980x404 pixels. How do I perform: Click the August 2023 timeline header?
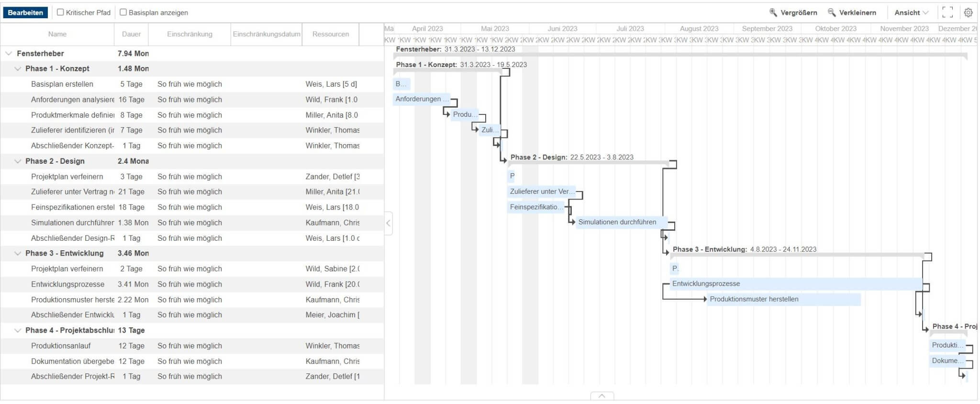click(x=699, y=29)
